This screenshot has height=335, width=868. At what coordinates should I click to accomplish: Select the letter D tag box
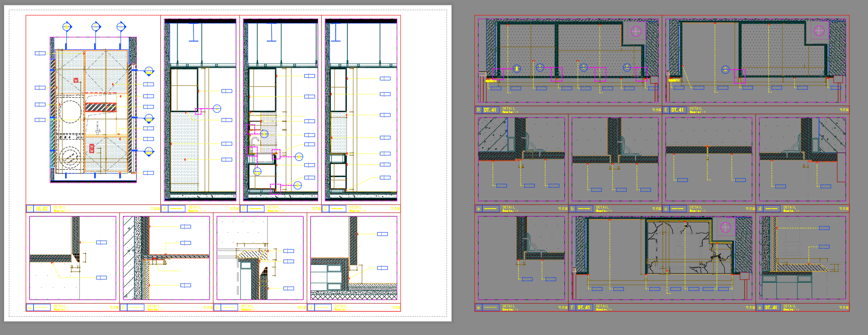(478, 110)
